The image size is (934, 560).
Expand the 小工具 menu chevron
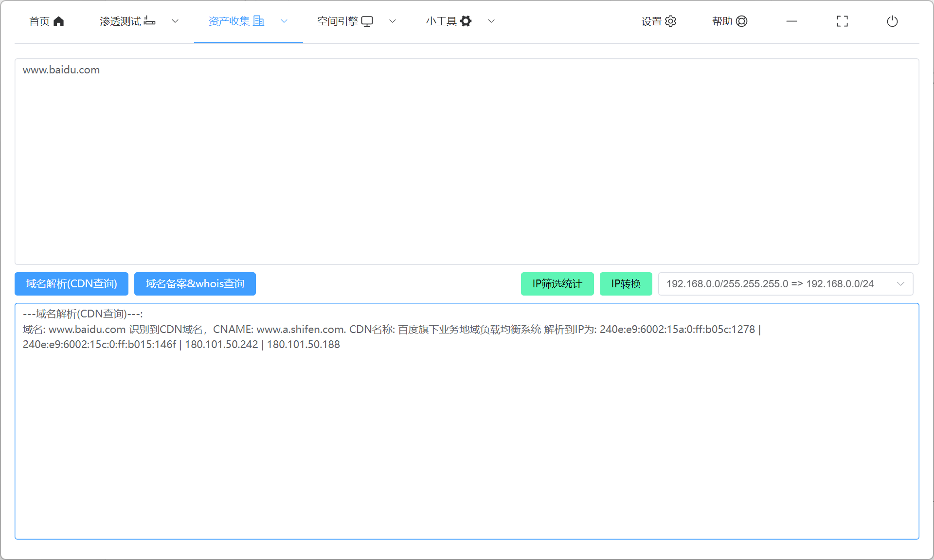pos(491,21)
